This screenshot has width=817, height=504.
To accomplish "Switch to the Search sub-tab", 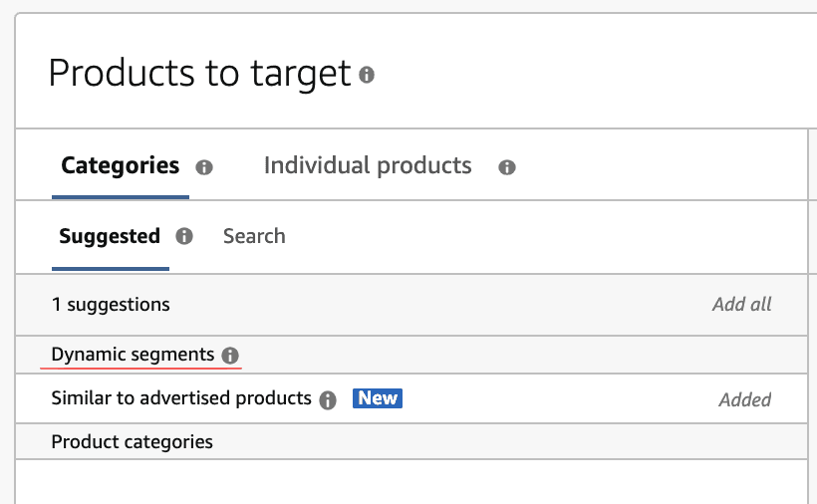I will (254, 236).
